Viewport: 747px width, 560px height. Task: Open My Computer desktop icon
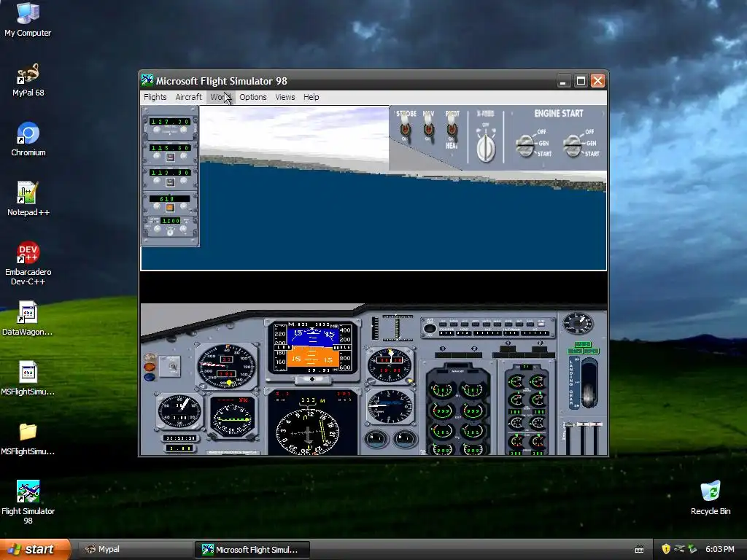28,20
